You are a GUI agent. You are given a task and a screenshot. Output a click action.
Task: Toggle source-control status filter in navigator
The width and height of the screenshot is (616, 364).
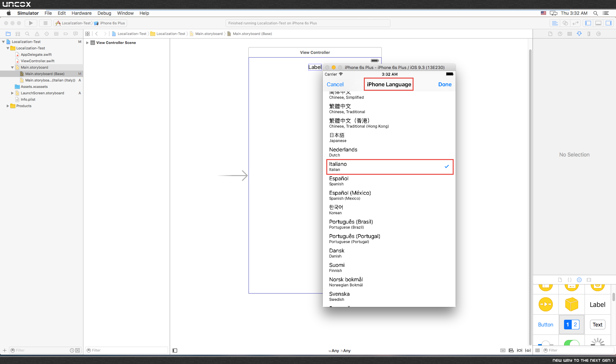click(78, 350)
